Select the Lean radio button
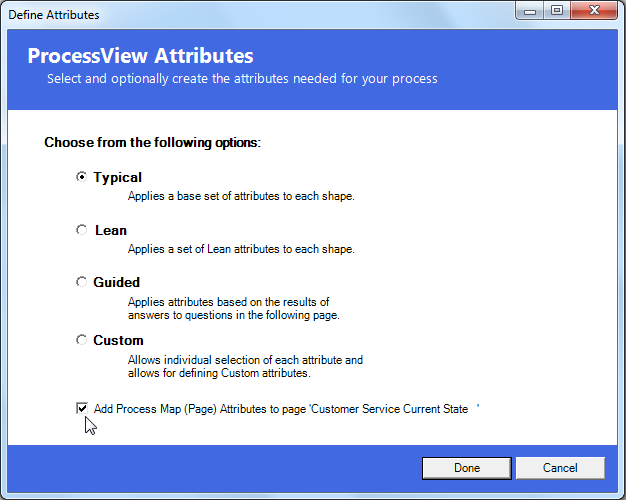 pos(81,230)
